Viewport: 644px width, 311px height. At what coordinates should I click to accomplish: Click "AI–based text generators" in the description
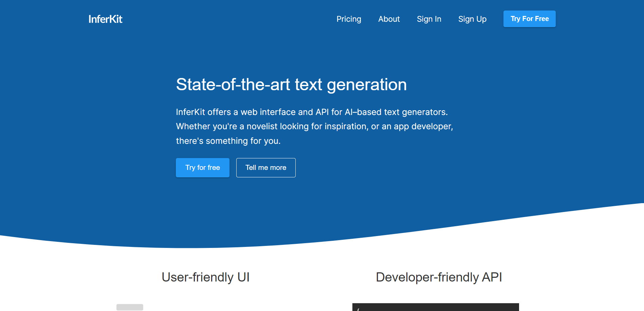coord(396,112)
